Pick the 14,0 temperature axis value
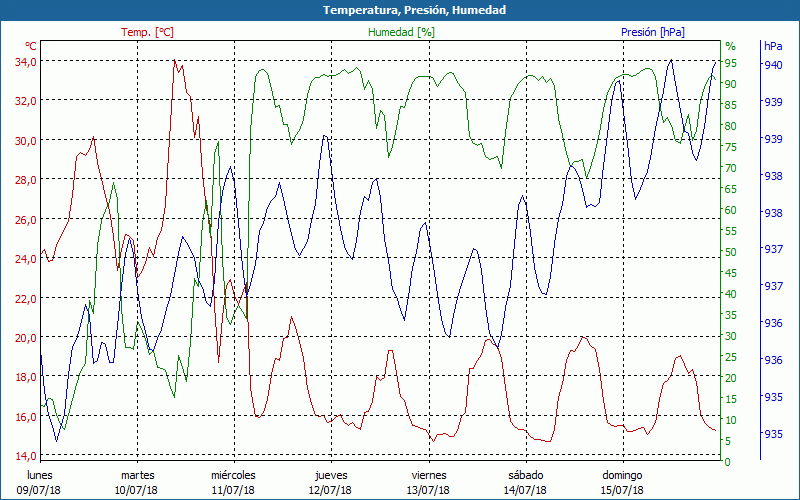Viewport: 800px width, 500px height. tap(26, 456)
